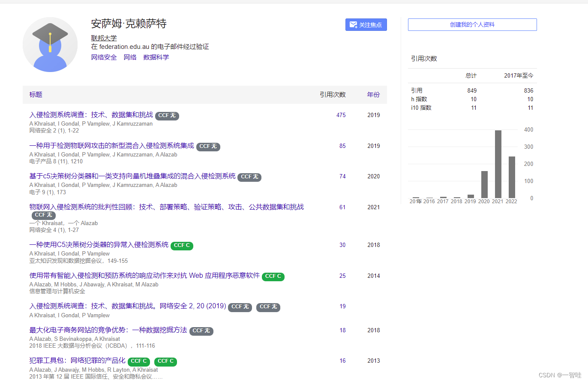
Task: Sort by the 年份 column header
Action: click(373, 95)
